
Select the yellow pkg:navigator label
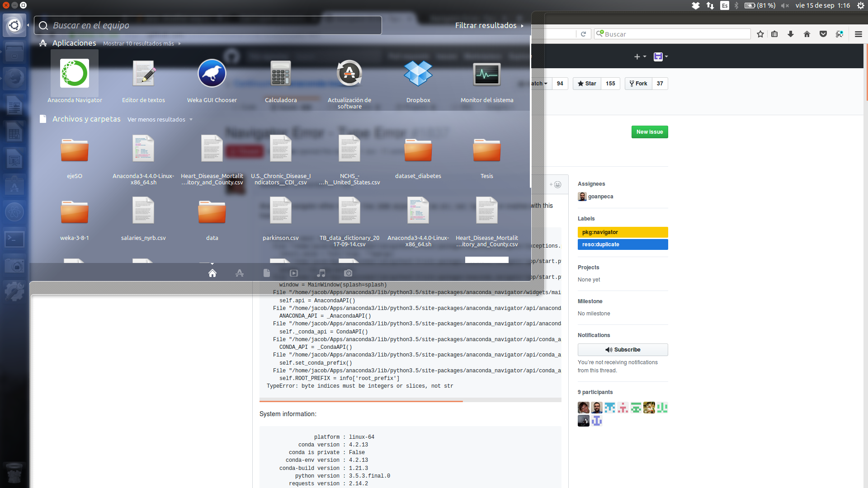pos(623,232)
